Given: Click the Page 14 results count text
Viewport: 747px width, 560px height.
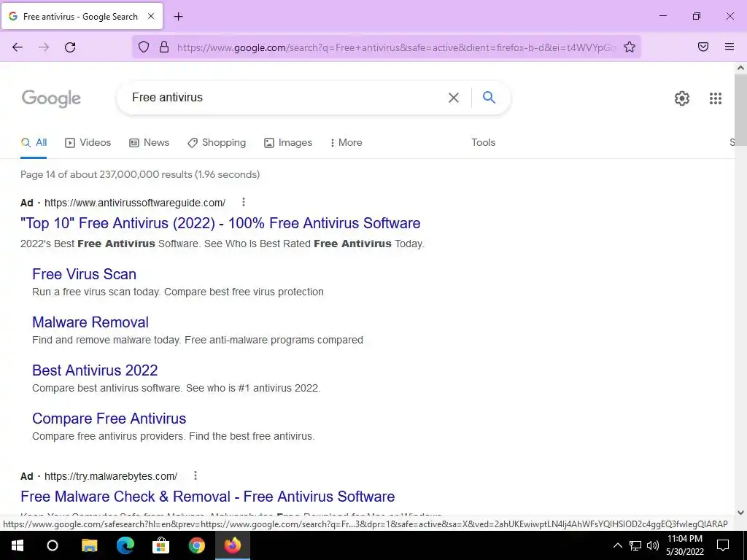Looking at the screenshot, I should 140,174.
